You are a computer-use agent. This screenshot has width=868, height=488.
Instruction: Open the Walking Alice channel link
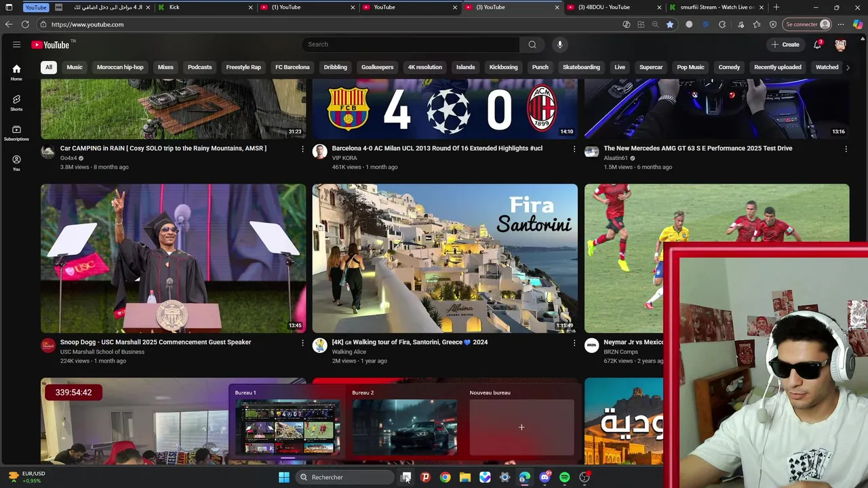pos(349,352)
